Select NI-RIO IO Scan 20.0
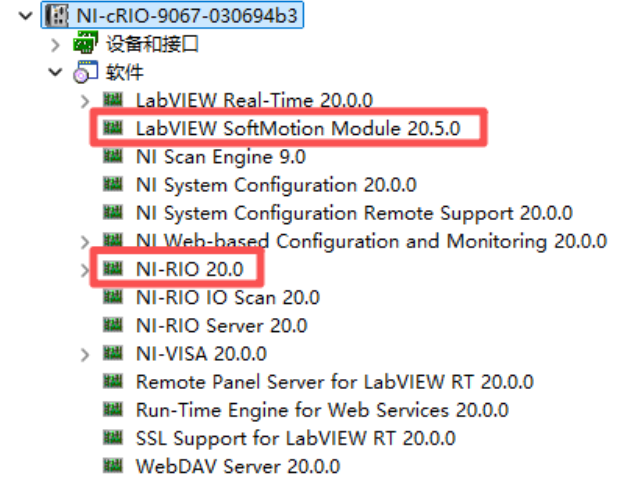 (x=227, y=297)
